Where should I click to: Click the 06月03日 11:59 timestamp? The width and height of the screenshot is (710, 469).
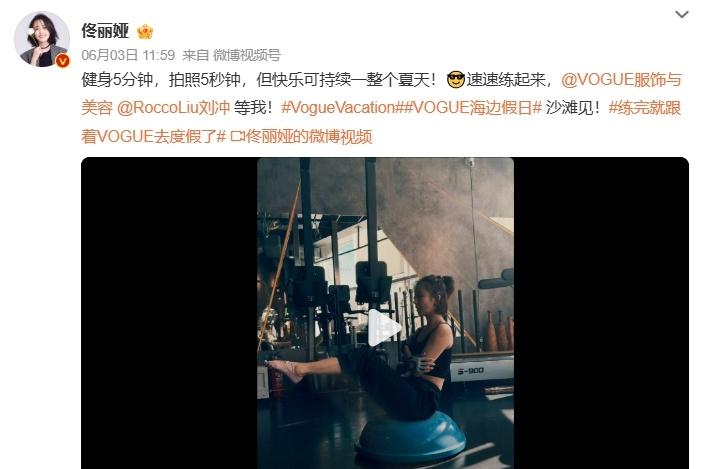tap(128, 55)
